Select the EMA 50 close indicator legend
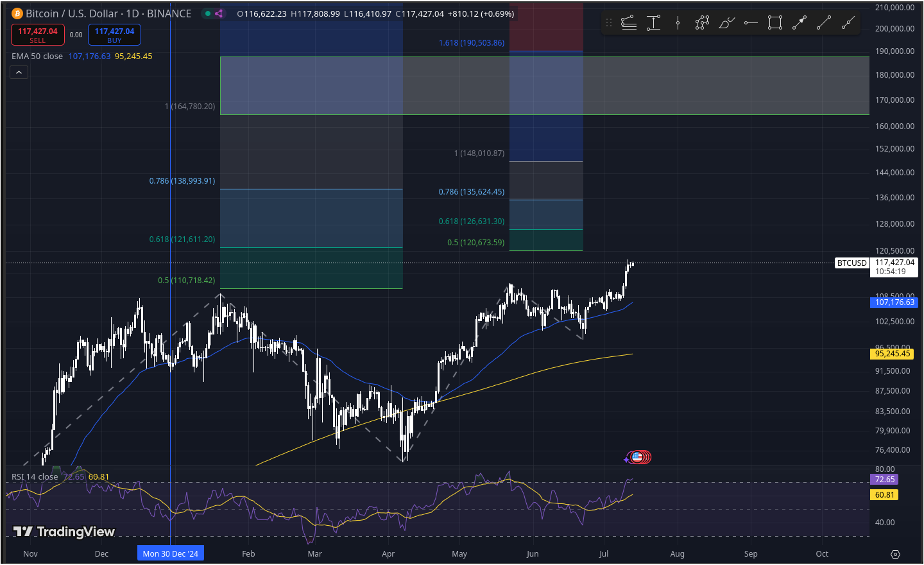 tap(37, 56)
